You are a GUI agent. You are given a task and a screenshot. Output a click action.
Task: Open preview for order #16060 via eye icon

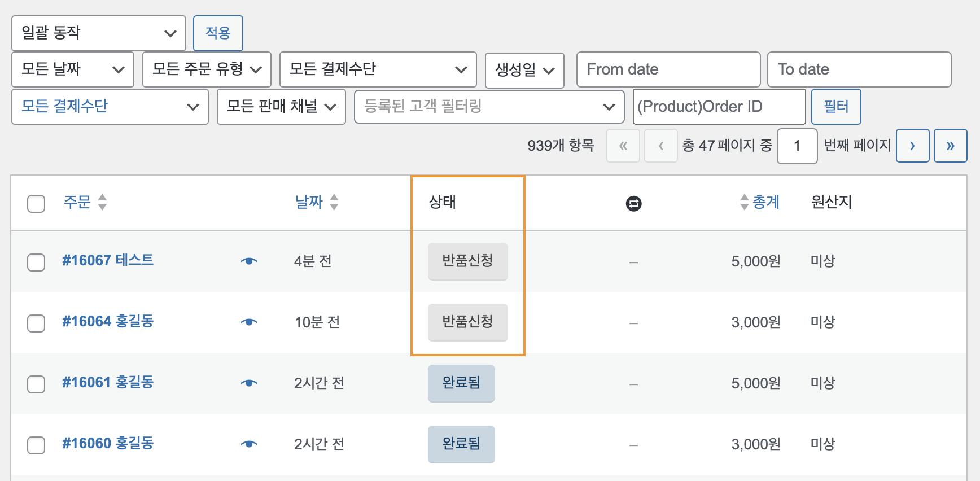[249, 444]
